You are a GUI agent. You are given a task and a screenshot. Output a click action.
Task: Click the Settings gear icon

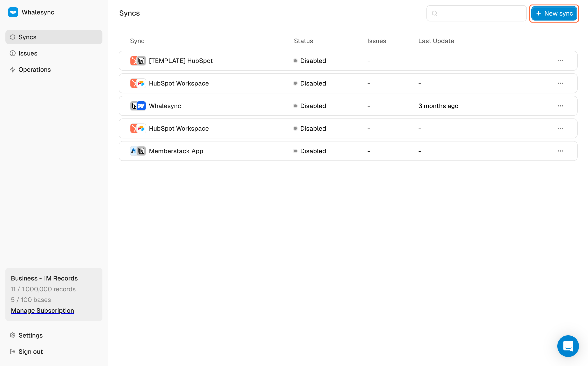(13, 335)
